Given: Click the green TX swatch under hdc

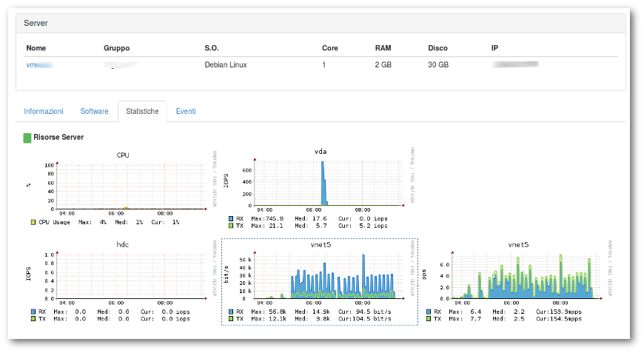Looking at the screenshot, I should point(33,319).
